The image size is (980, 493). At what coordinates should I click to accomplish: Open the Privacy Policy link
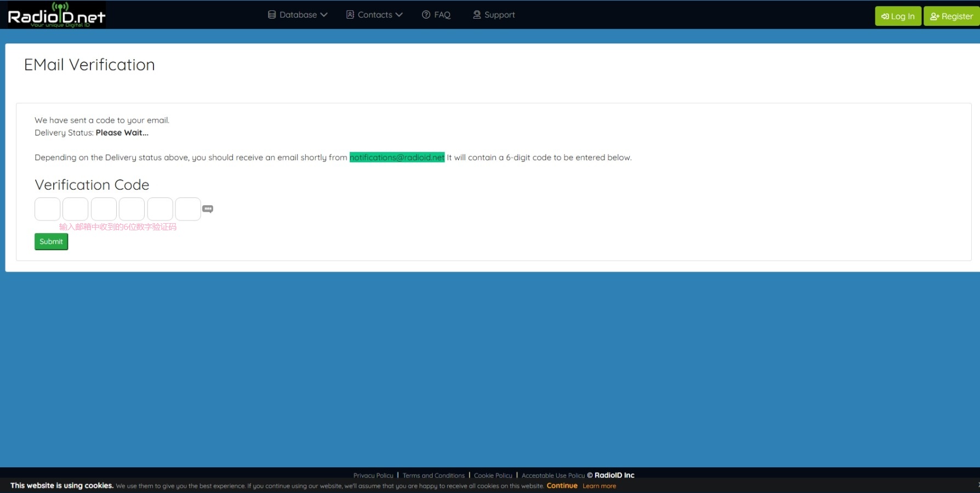click(x=373, y=475)
